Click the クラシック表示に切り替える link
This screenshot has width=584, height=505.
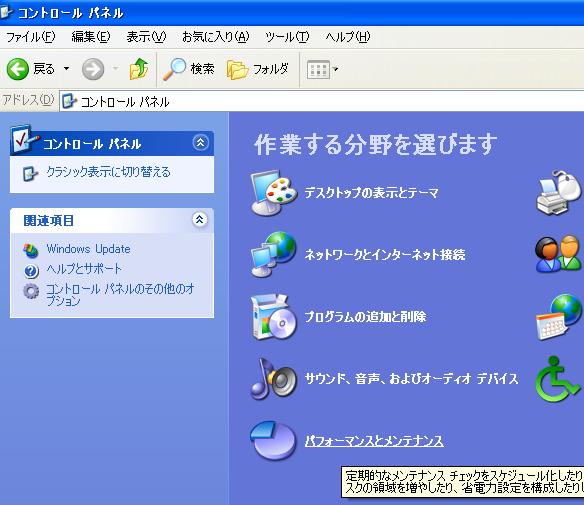click(108, 172)
